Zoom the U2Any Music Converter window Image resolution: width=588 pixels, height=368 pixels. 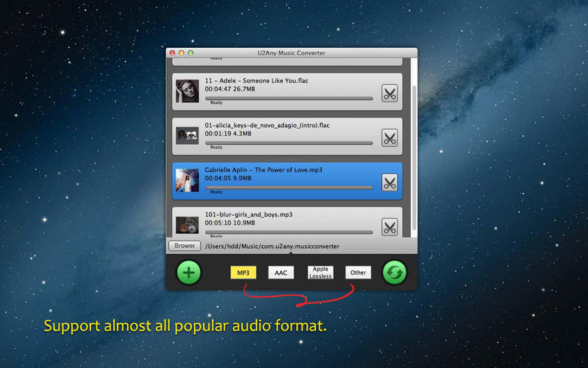pyautogui.click(x=190, y=53)
